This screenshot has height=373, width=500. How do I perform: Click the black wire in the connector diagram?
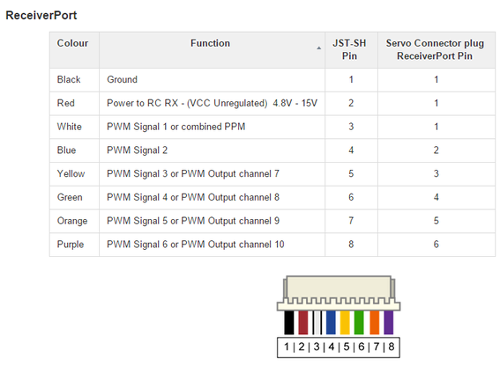[x=289, y=322]
